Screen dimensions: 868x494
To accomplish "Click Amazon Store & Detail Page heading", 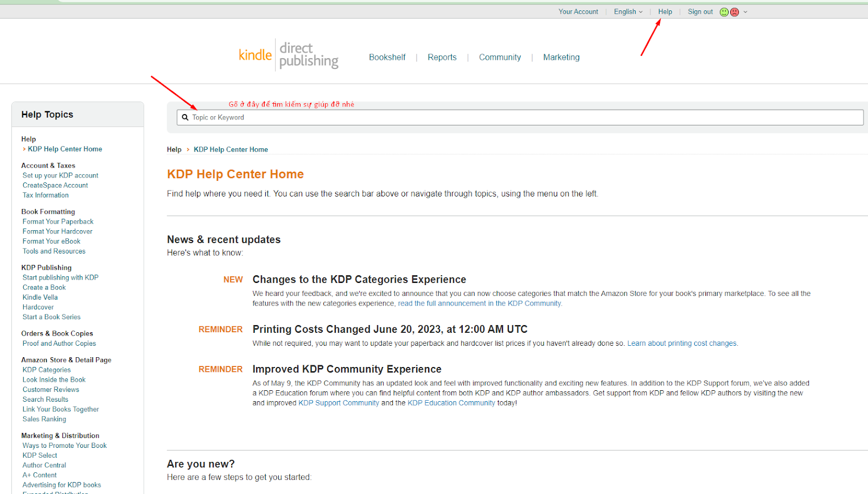I will (66, 360).
